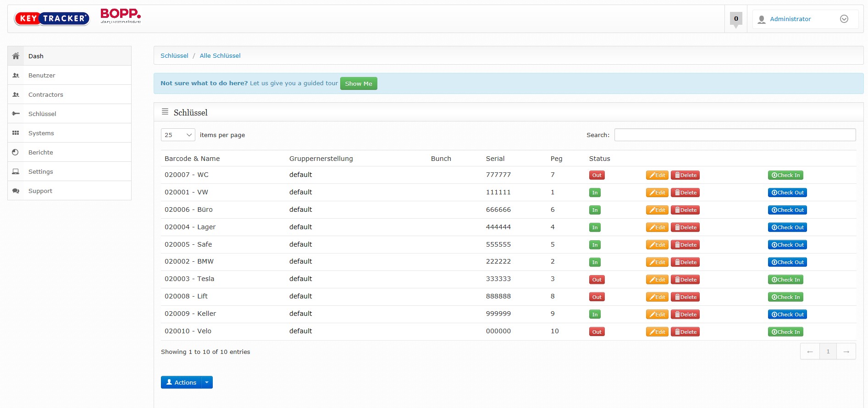Viewport: 868px width, 408px height.
Task: Delete key 020007 - WC
Action: [x=685, y=175]
